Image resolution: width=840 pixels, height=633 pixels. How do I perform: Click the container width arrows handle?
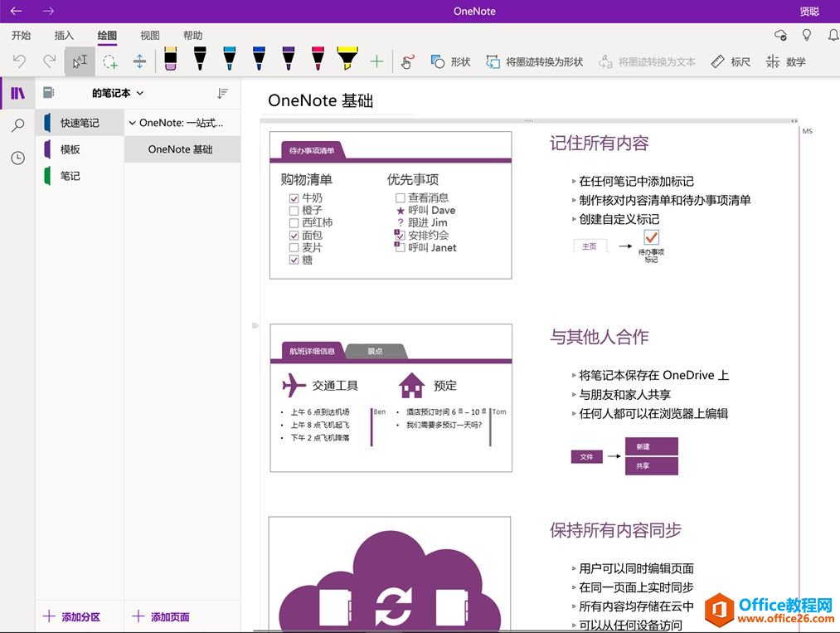pos(794,121)
